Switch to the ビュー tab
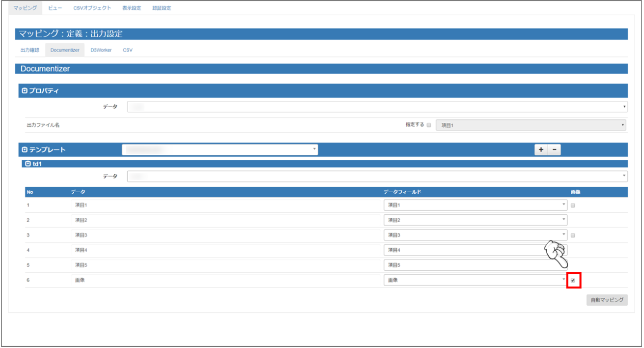 coord(55,8)
